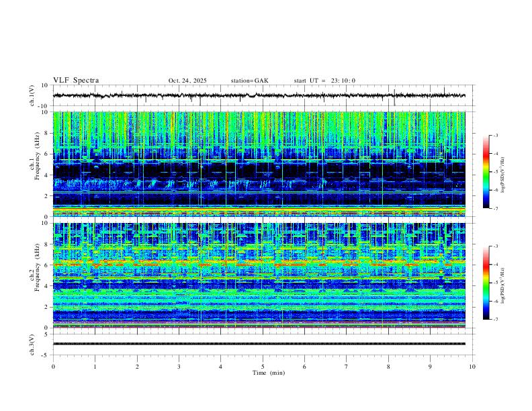Click the -5 label on ch.1 colorbar
The height and width of the screenshot is (411, 532).
pyautogui.click(x=496, y=172)
